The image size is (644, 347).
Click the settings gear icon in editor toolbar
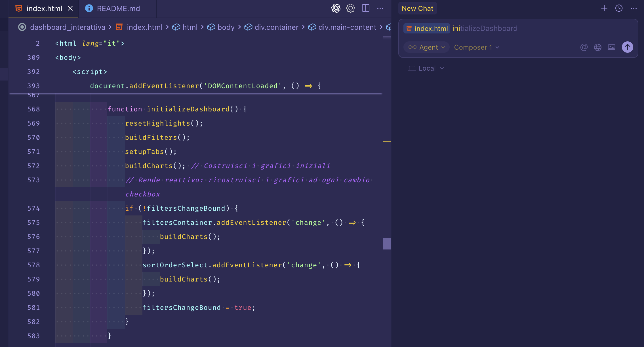click(x=351, y=8)
